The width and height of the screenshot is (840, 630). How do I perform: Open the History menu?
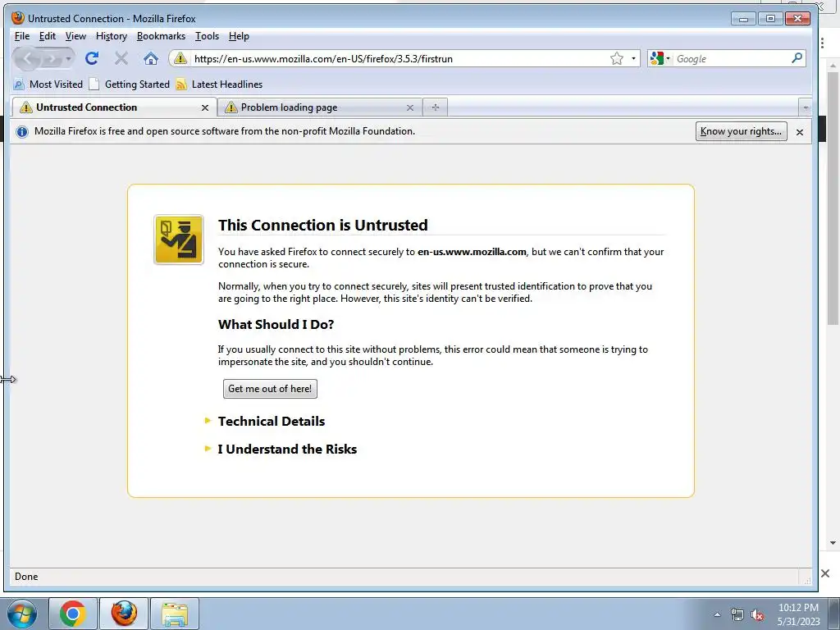point(112,36)
